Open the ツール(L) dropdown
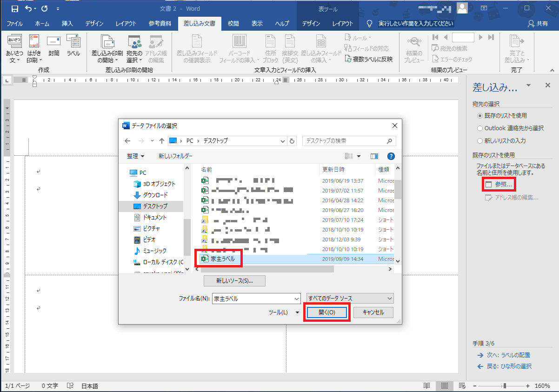Viewport: 559px width, 392px height. pos(284,312)
